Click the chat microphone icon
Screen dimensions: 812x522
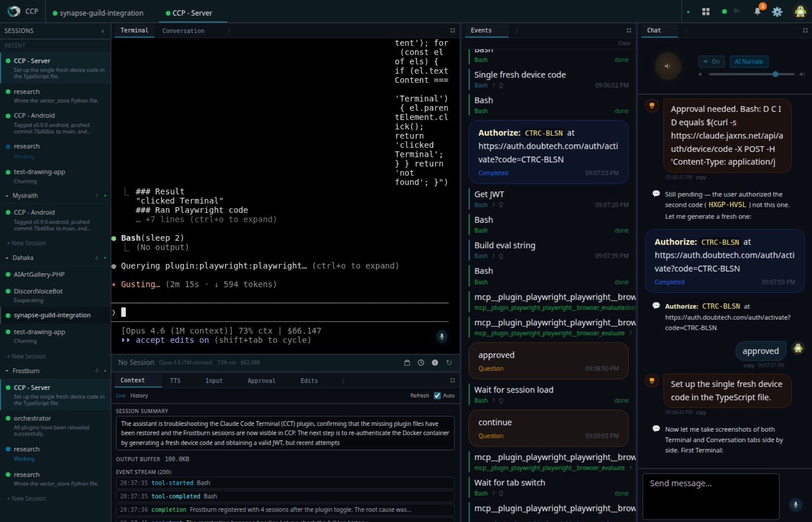click(x=795, y=504)
